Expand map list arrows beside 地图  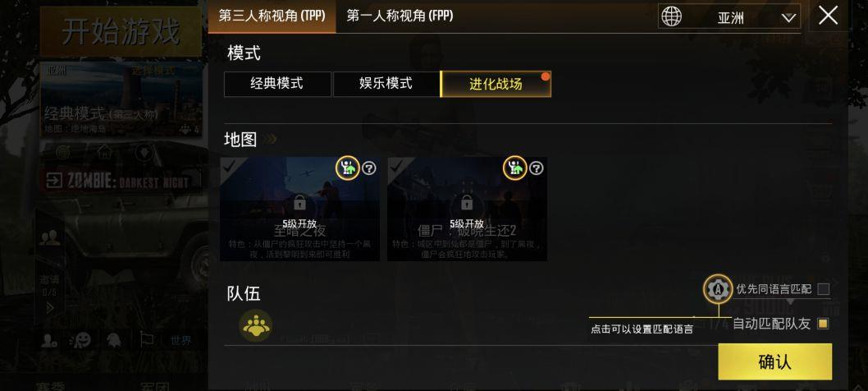pos(270,139)
